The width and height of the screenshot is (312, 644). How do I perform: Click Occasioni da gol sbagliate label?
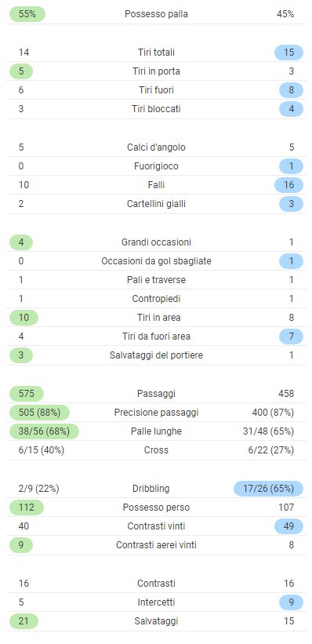tap(157, 261)
